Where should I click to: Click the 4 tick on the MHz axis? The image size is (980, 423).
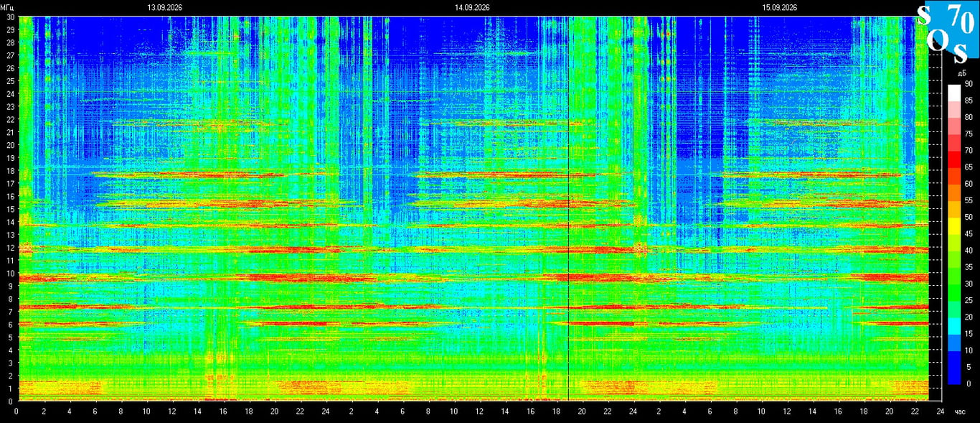tap(11, 350)
